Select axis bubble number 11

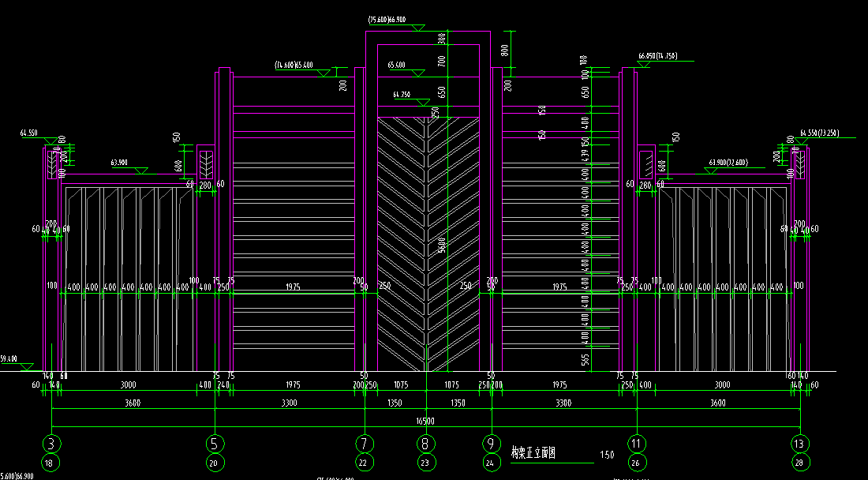pos(637,444)
